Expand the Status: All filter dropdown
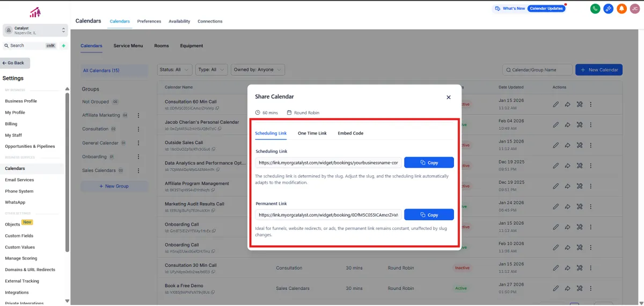The image size is (644, 306). tap(175, 70)
